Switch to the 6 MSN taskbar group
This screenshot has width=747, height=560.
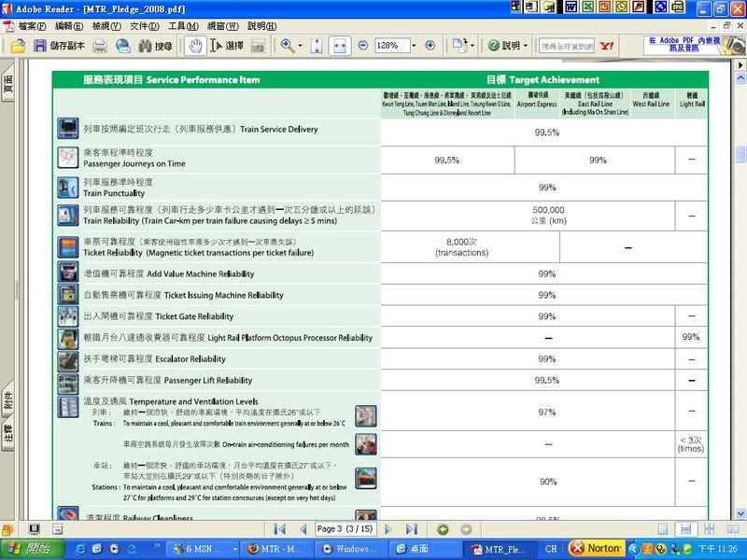pyautogui.click(x=205, y=549)
